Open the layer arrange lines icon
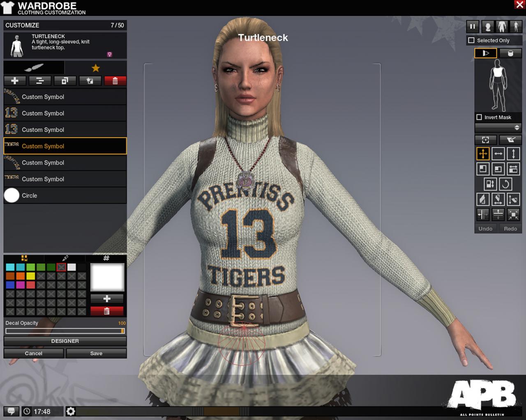Image resolution: width=526 pixels, height=420 pixels. (x=40, y=81)
